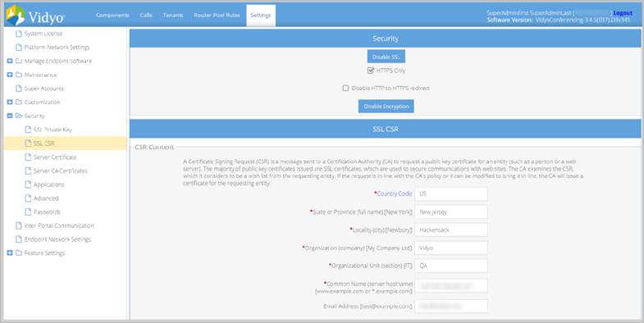
Task: Click the Locality (city) input field
Action: tap(451, 230)
